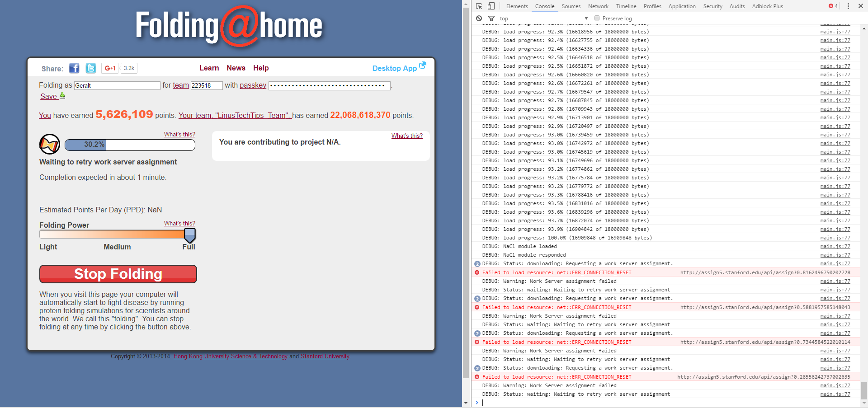
Task: Click the passkey input field
Action: [330, 86]
